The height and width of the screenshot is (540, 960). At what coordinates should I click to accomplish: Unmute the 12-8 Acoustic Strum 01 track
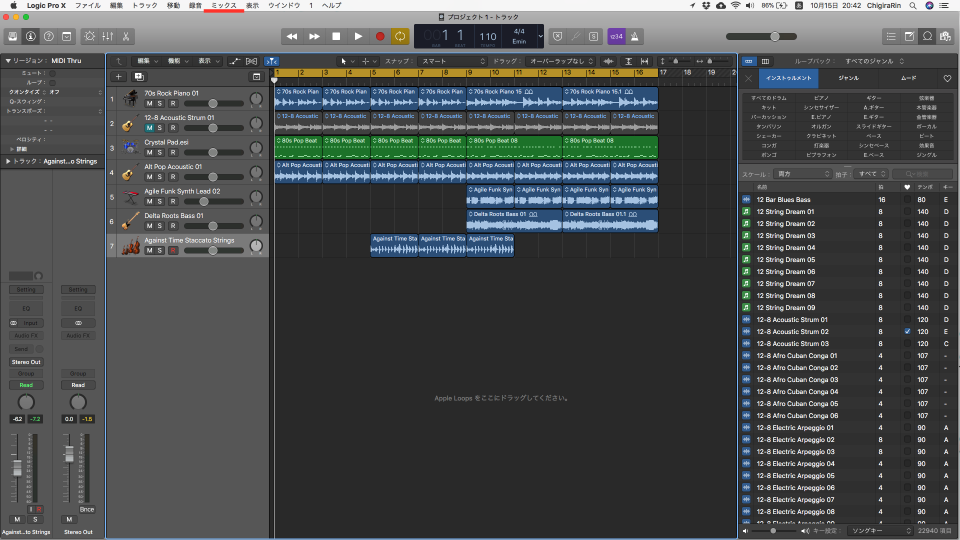(149, 128)
